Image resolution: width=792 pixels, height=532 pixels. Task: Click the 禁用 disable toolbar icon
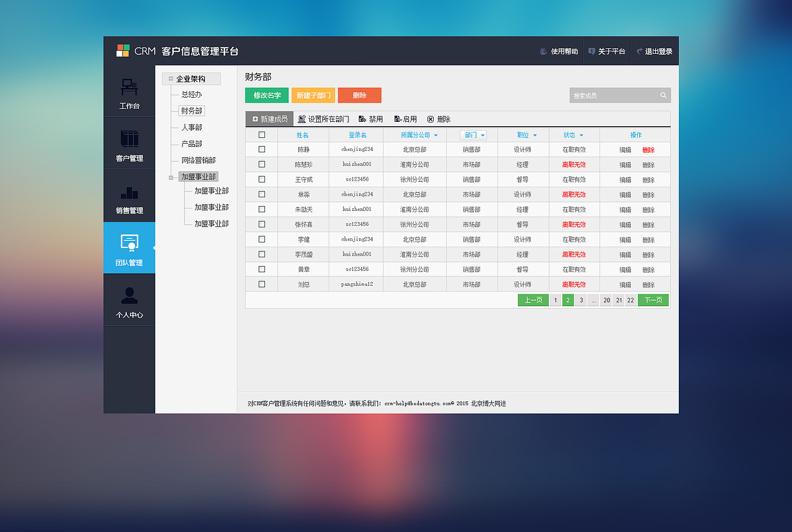pyautogui.click(x=362, y=119)
